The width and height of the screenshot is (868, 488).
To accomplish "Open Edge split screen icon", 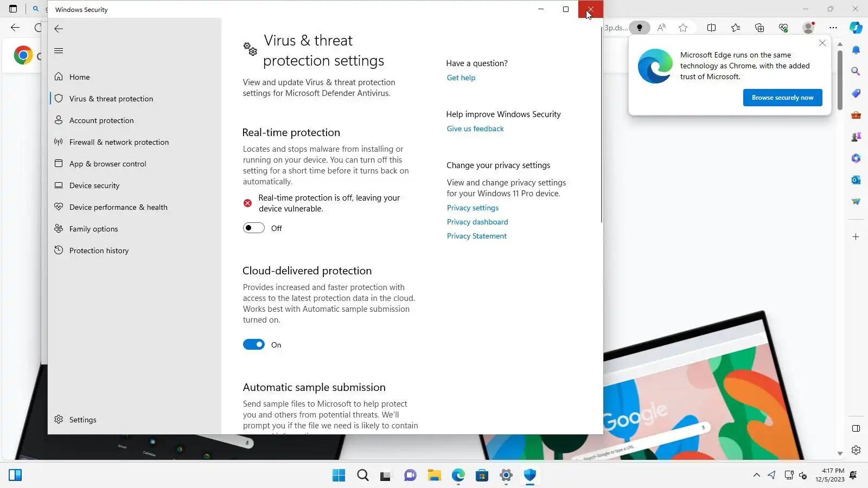I will click(711, 28).
